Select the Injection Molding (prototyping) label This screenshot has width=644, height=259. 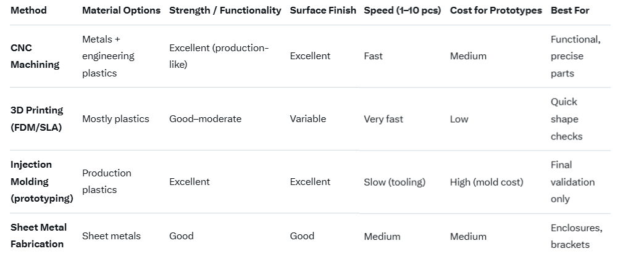pos(41,182)
